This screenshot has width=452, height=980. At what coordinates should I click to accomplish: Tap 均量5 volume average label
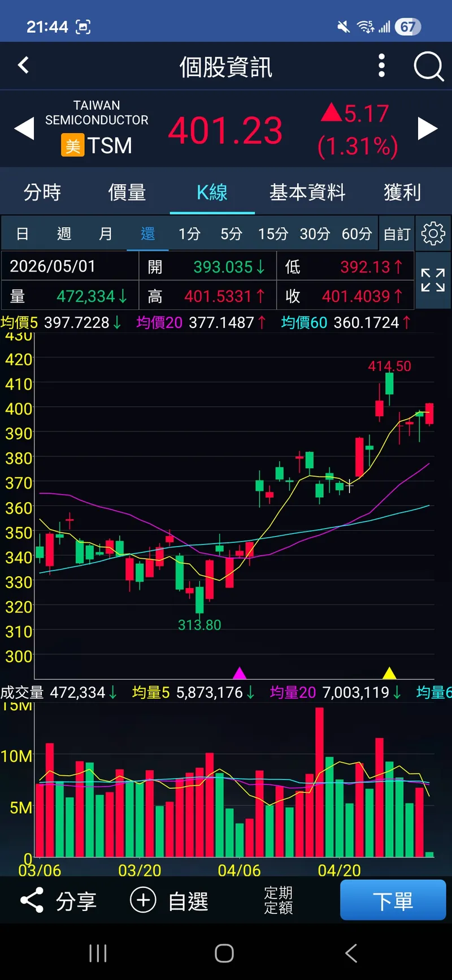(151, 692)
